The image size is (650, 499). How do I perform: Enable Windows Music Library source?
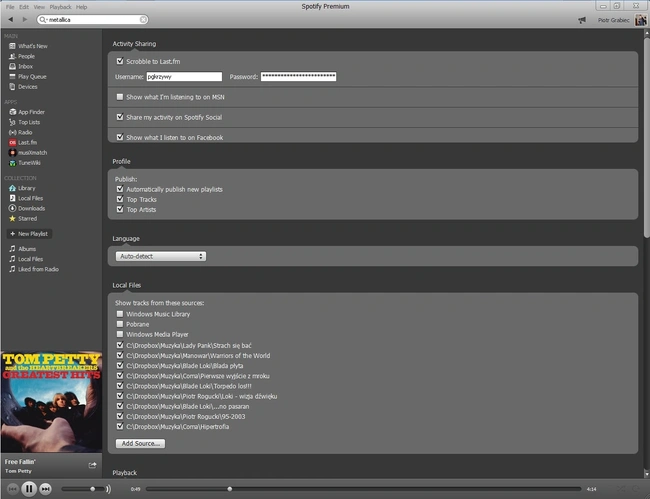click(x=120, y=314)
